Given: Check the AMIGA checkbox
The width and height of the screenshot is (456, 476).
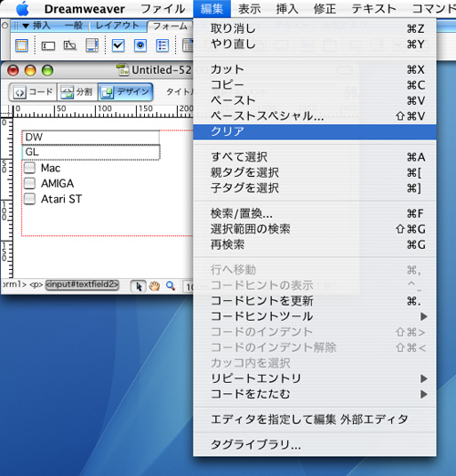Looking at the screenshot, I should (x=30, y=183).
